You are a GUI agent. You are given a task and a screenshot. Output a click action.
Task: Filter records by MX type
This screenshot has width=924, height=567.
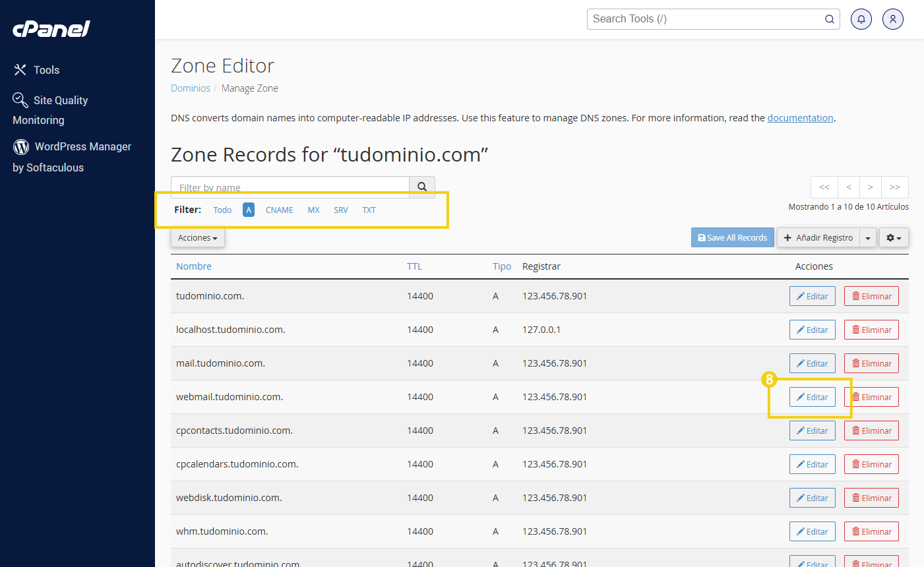pos(313,210)
